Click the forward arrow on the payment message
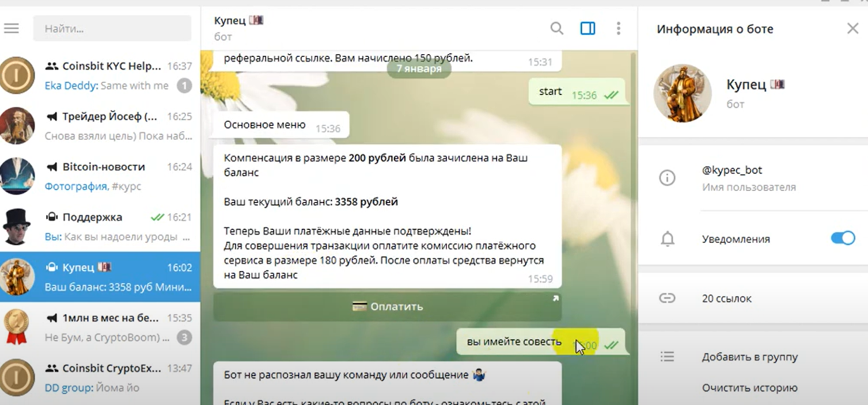 [555, 298]
